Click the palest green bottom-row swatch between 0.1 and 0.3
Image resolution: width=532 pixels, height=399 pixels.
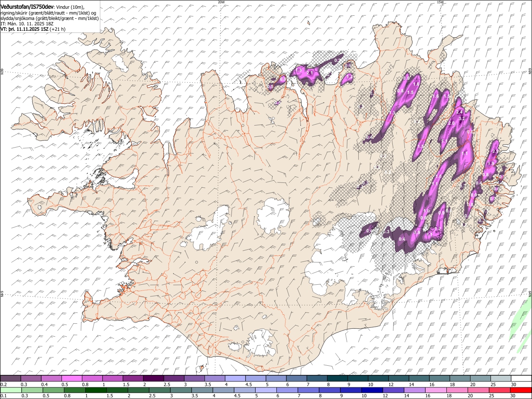[11, 390]
